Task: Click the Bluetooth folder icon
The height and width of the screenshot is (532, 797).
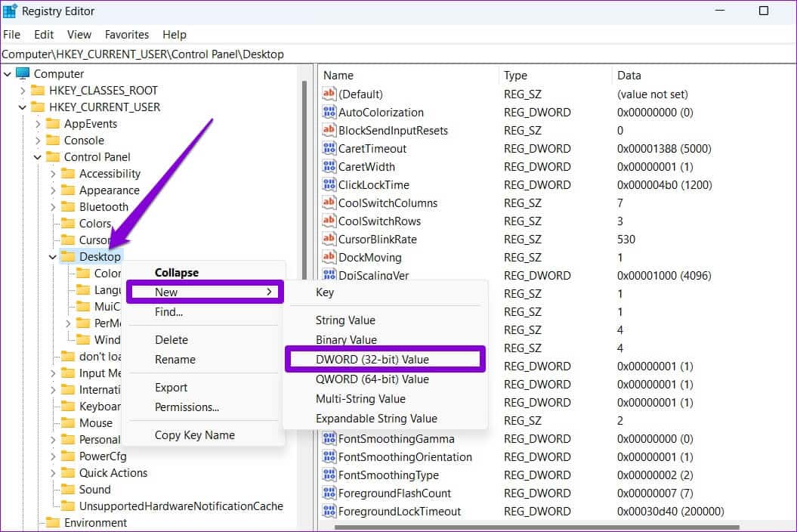Action: coord(67,207)
